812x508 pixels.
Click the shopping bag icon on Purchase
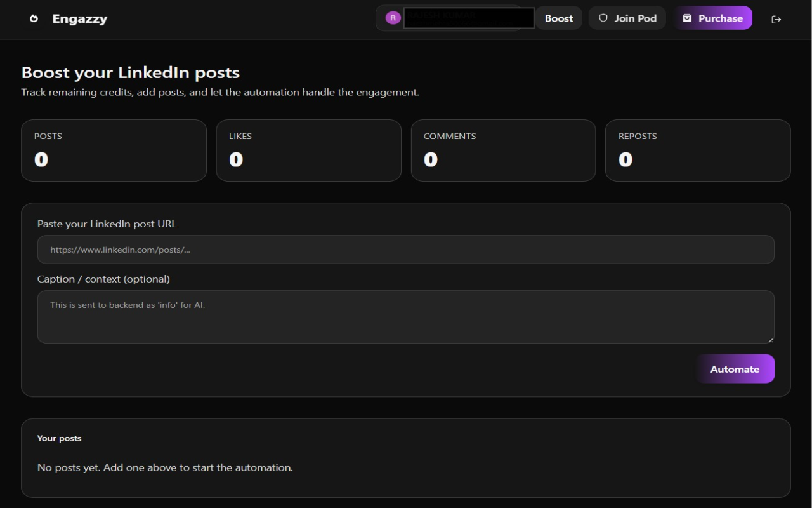click(x=687, y=18)
